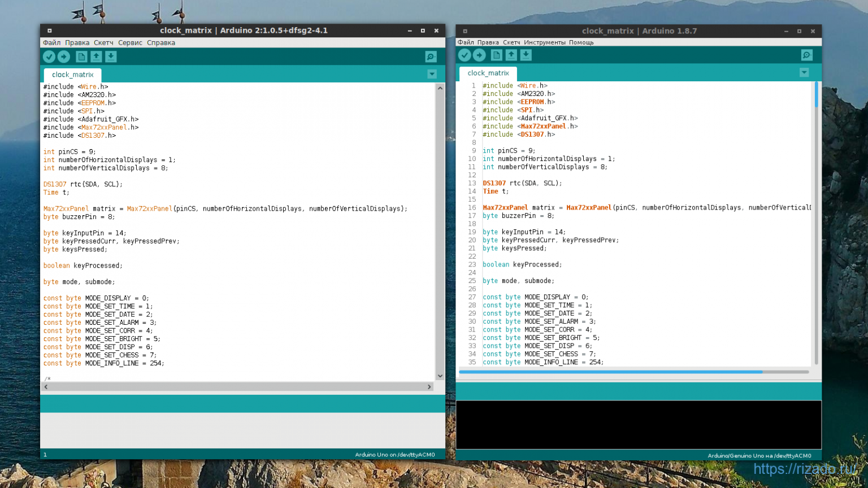Click 'Arduino Uno on /dev/ttyACM0' status text
The height and width of the screenshot is (488, 868).
pyautogui.click(x=395, y=455)
